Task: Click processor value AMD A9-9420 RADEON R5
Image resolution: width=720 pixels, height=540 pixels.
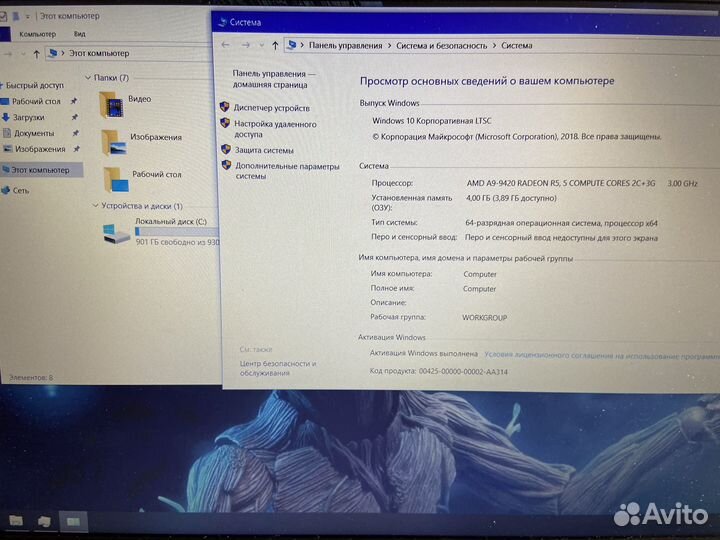Action: point(561,183)
